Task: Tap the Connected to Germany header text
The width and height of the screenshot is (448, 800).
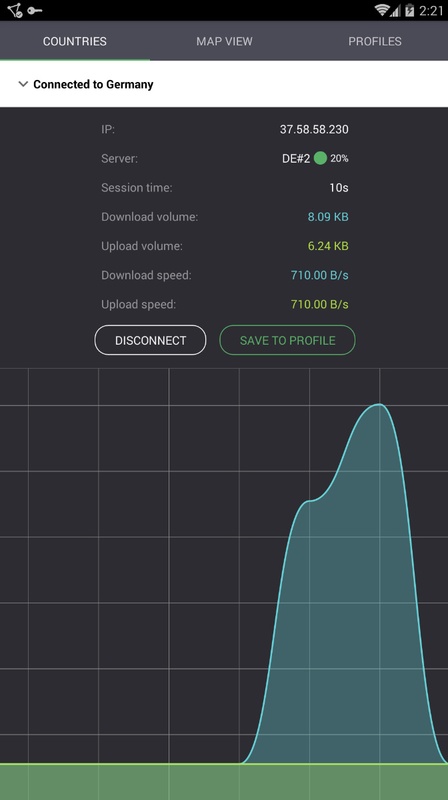Action: [x=93, y=84]
